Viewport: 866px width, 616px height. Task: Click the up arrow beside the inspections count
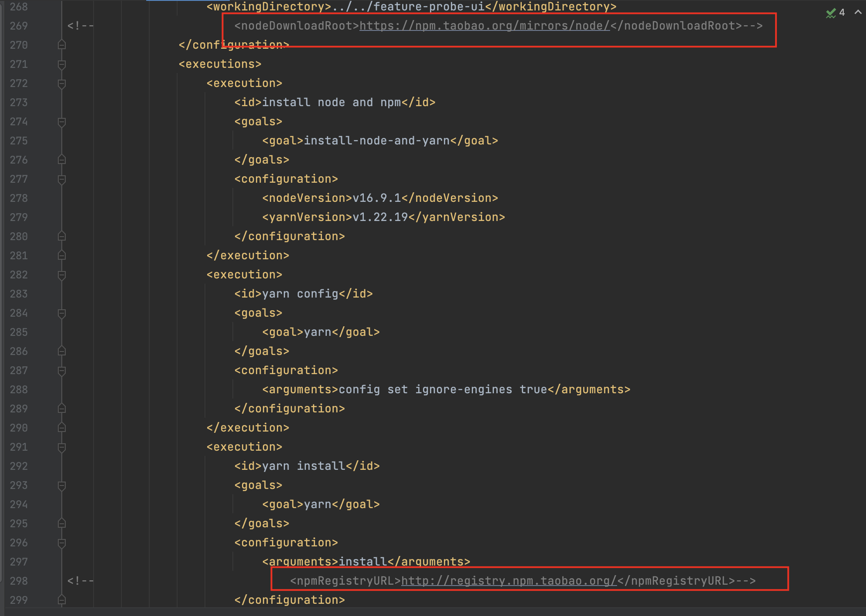858,12
